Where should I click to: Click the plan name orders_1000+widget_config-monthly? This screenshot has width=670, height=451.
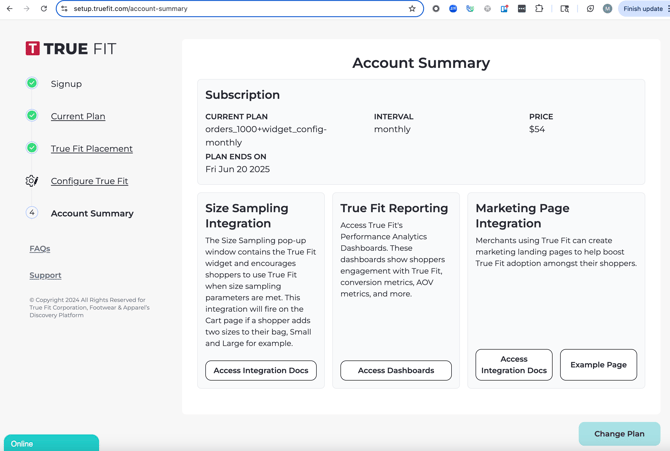(x=266, y=136)
